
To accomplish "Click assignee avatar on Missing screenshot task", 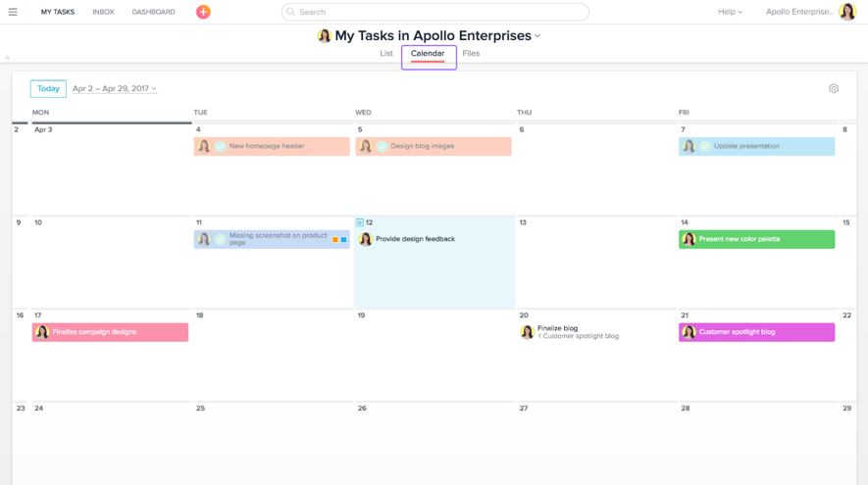I will click(x=204, y=239).
